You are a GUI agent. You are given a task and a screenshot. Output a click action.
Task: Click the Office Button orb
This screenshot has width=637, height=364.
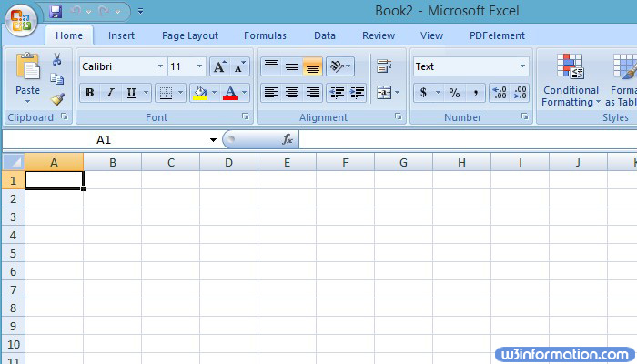pyautogui.click(x=21, y=20)
